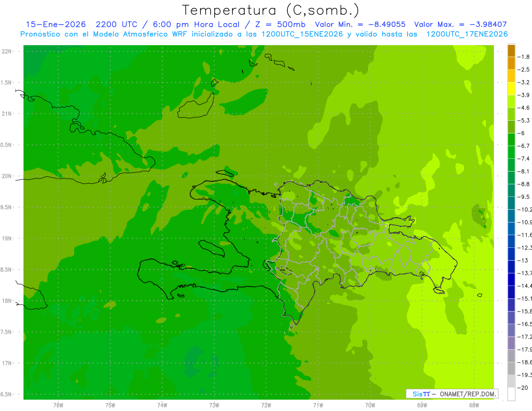Image resolution: width=532 pixels, height=411 pixels.
Task: Click the 19N latitude label
Action: coord(7,239)
